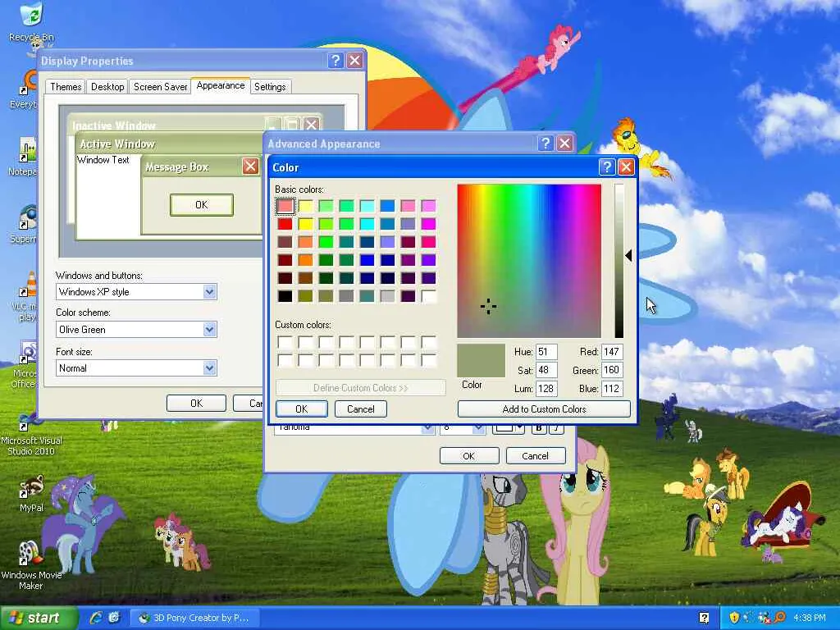Click the Blue value input field
Screen dimensions: 840x630
tap(611, 388)
